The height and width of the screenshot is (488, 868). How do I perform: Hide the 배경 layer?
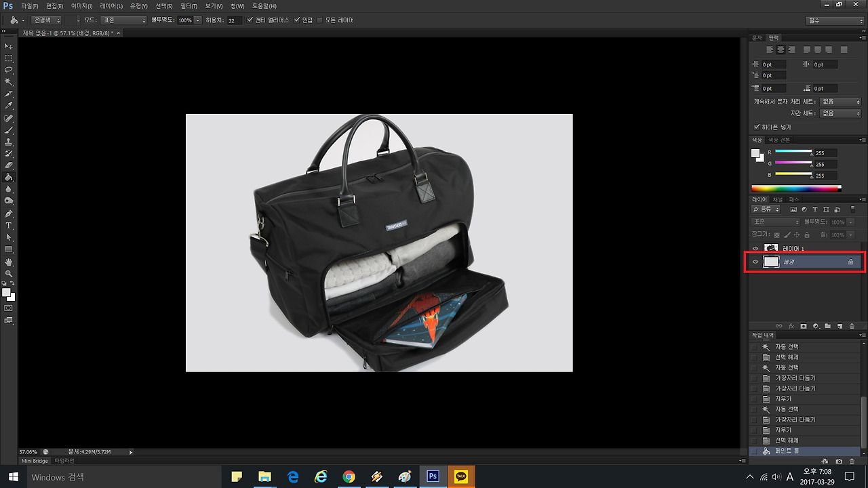coord(755,262)
